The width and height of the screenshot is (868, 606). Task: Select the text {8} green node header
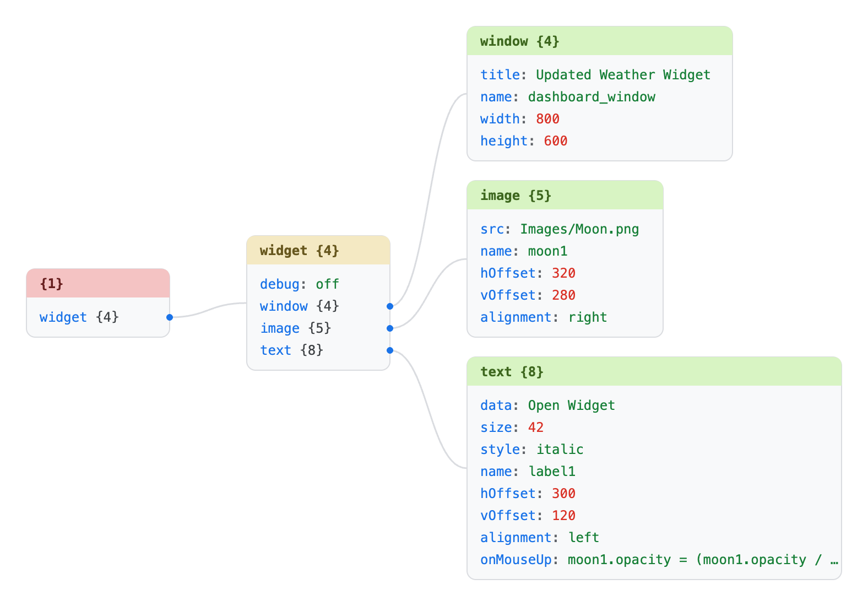tap(654, 372)
